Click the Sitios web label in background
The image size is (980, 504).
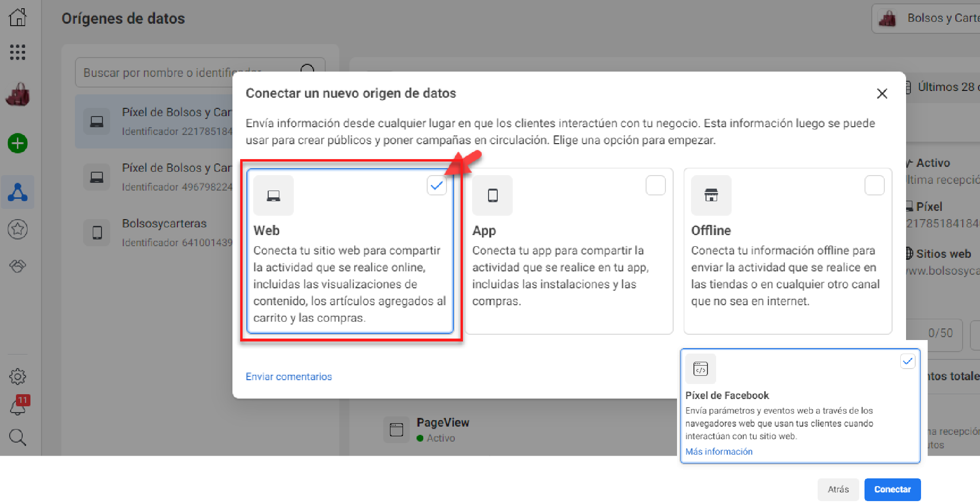pos(943,254)
